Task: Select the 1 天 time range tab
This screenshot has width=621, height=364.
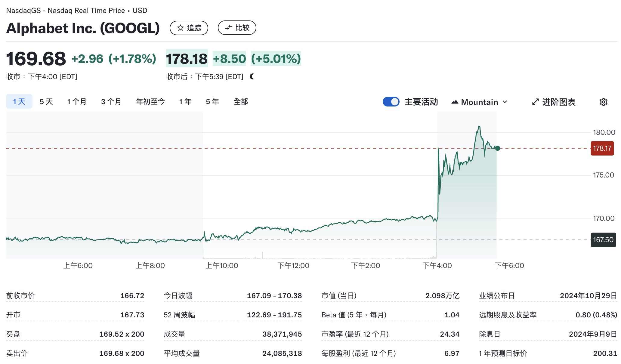Action: point(19,102)
